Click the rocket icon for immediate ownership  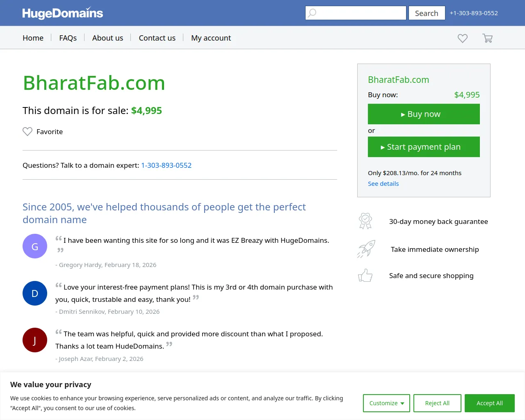coord(366,249)
